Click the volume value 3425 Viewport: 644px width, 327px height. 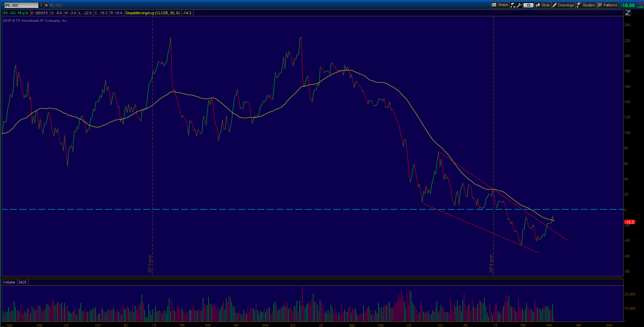pos(22,282)
